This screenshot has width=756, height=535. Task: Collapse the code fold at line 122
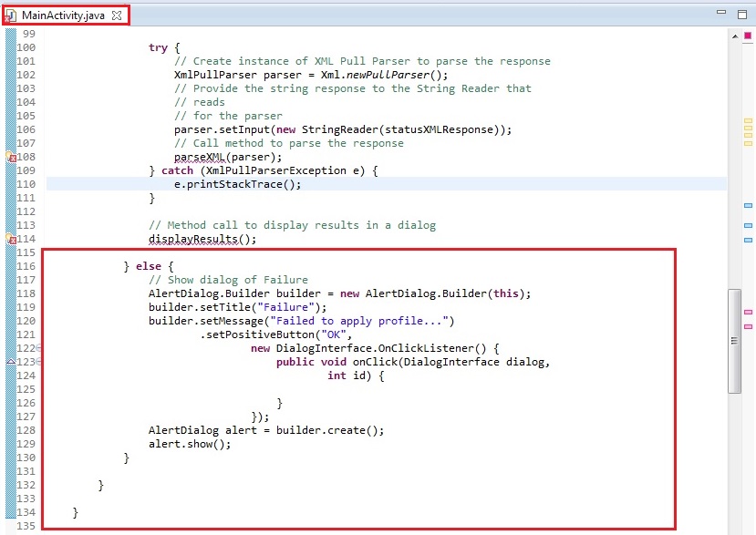pos(40,348)
